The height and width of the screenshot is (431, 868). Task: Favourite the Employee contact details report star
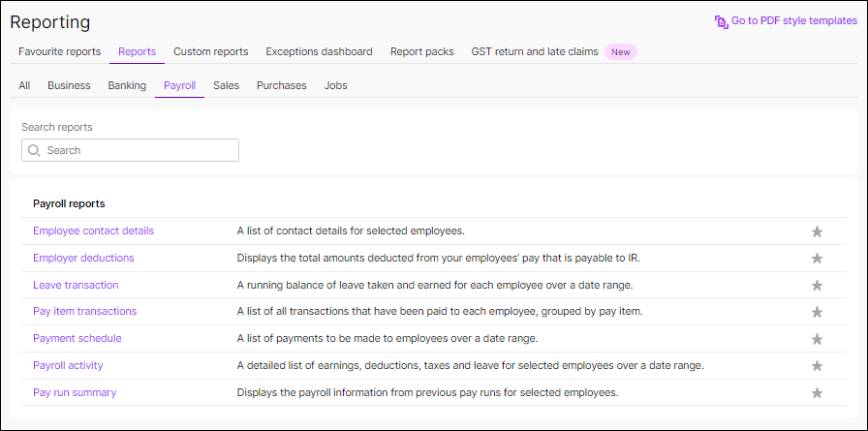pos(817,231)
